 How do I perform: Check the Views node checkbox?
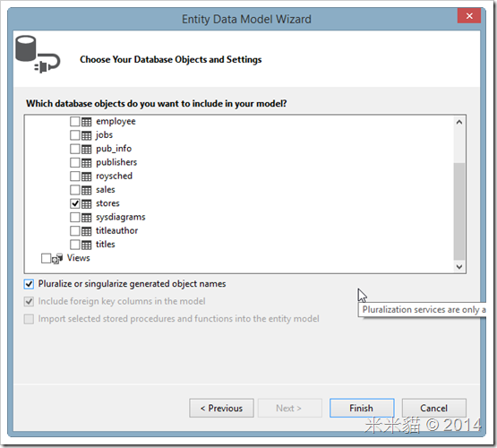click(46, 258)
